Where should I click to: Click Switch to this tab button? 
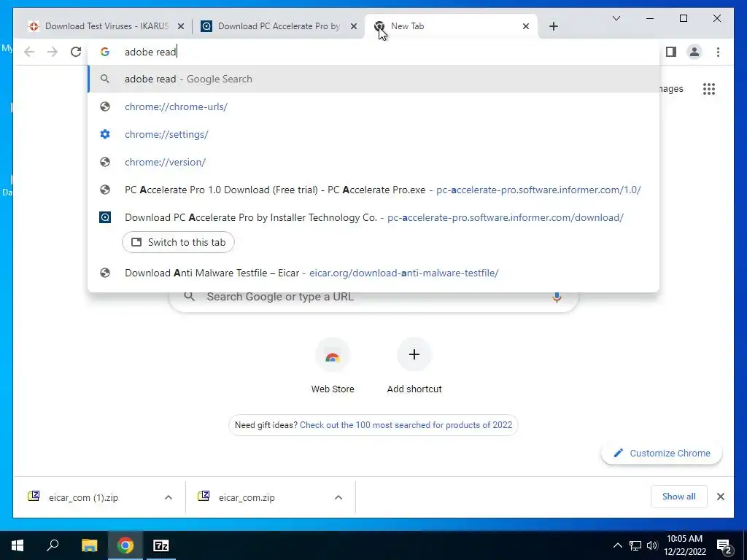[x=178, y=242]
